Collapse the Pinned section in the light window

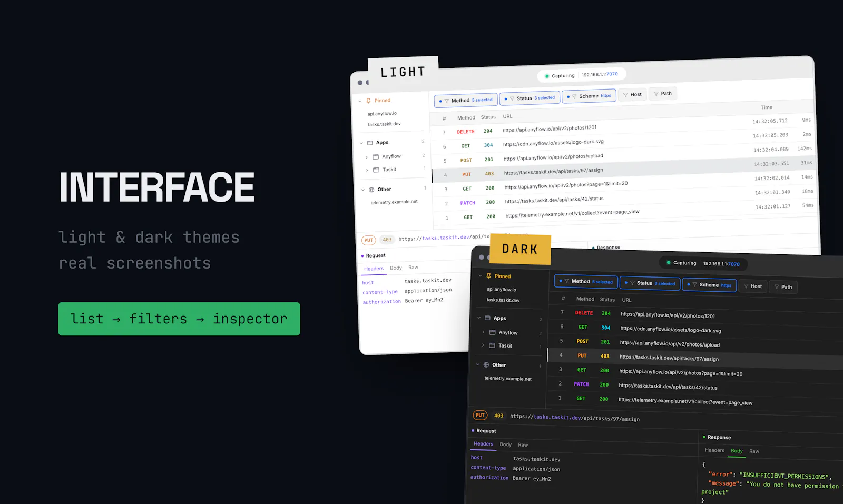360,101
